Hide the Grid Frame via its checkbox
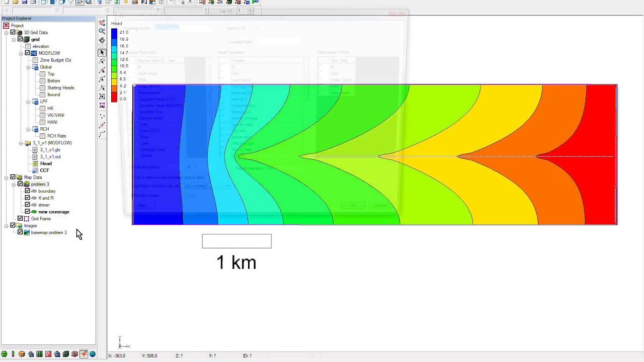 point(20,219)
